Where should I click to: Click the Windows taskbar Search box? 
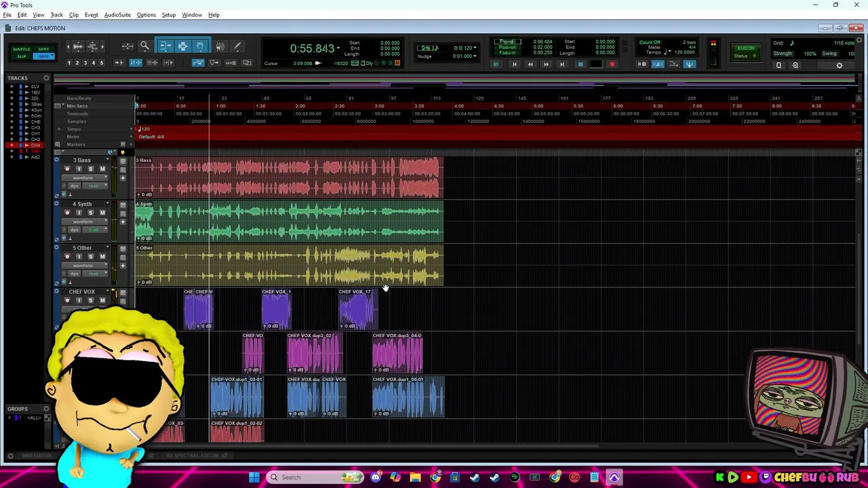click(x=315, y=477)
